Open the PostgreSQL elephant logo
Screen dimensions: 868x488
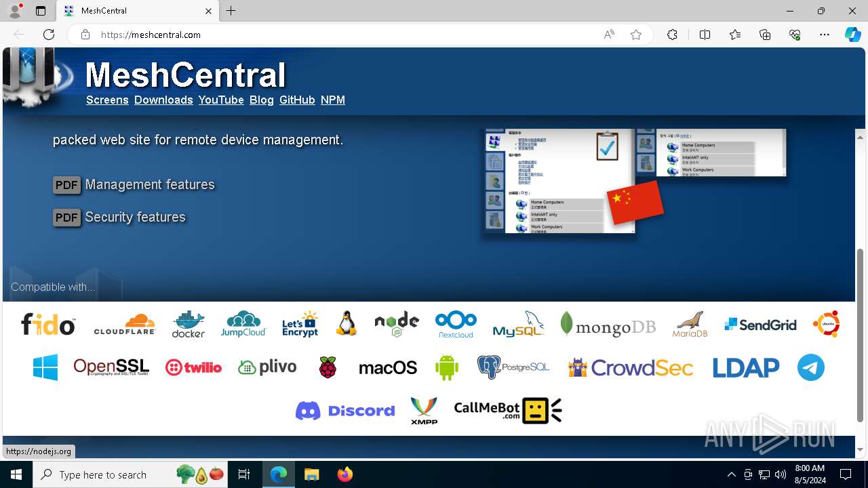(513, 367)
